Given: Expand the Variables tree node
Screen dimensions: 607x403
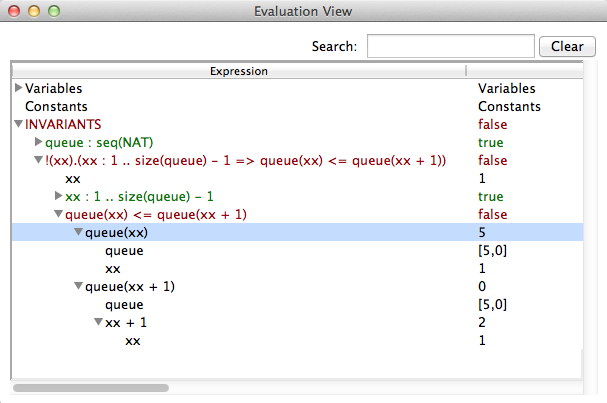Looking at the screenshot, I should click(x=19, y=89).
